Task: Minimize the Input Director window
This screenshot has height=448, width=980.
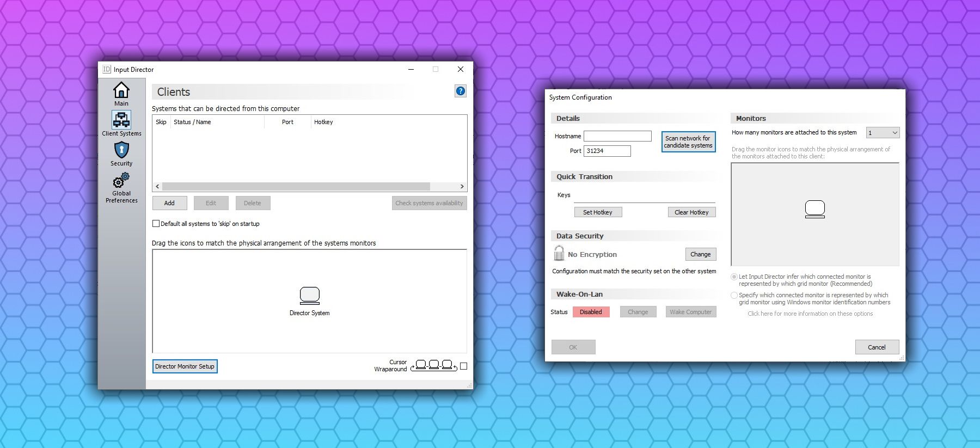Action: point(411,69)
